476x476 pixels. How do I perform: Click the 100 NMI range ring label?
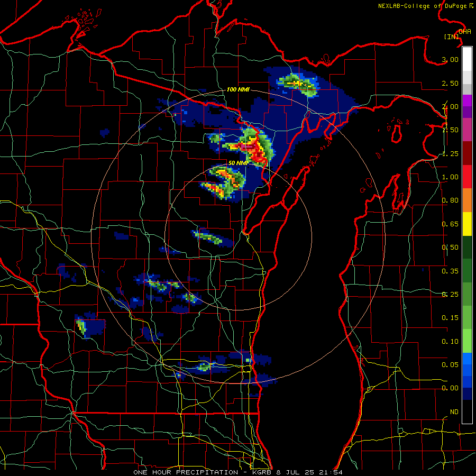[x=238, y=89]
